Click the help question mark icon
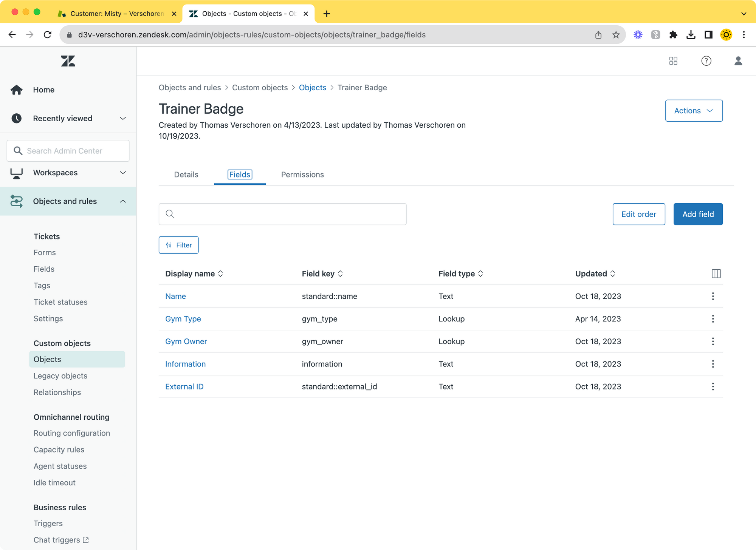The width and height of the screenshot is (756, 550). pyautogui.click(x=706, y=61)
